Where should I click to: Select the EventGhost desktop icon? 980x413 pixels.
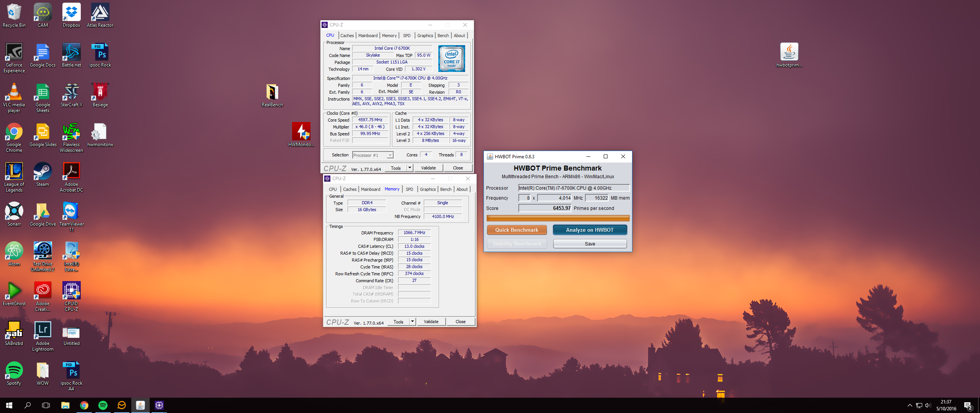tap(14, 294)
